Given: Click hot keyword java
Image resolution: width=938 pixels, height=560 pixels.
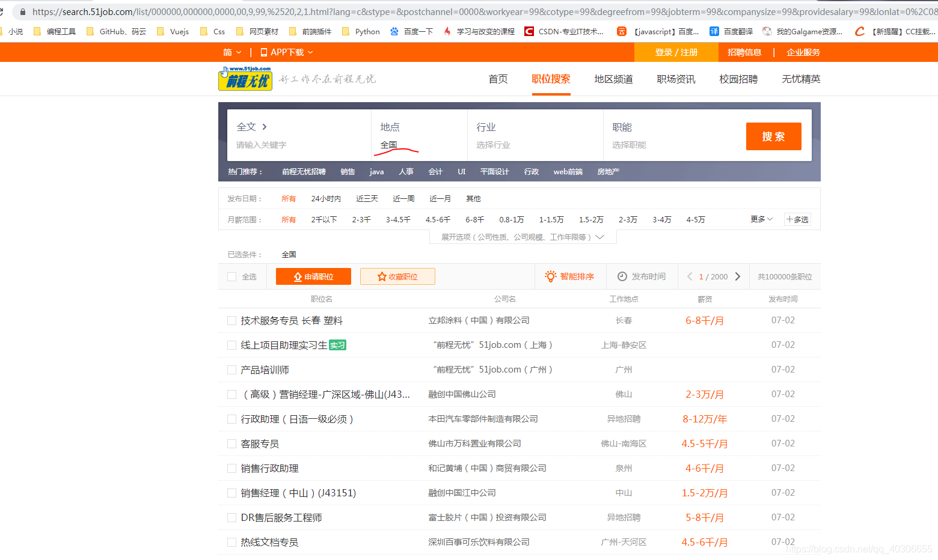Looking at the screenshot, I should [376, 171].
